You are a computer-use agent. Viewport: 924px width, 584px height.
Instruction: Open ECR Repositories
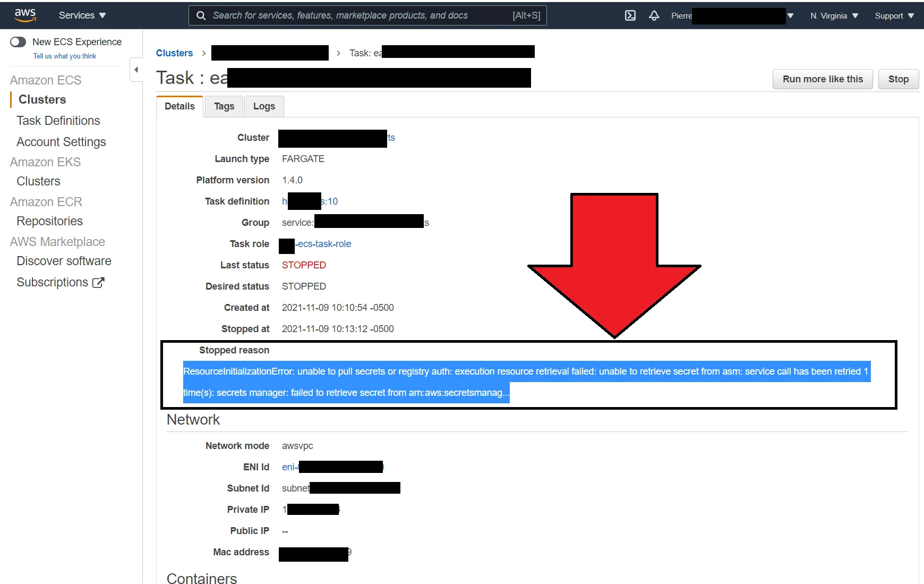pyautogui.click(x=49, y=221)
